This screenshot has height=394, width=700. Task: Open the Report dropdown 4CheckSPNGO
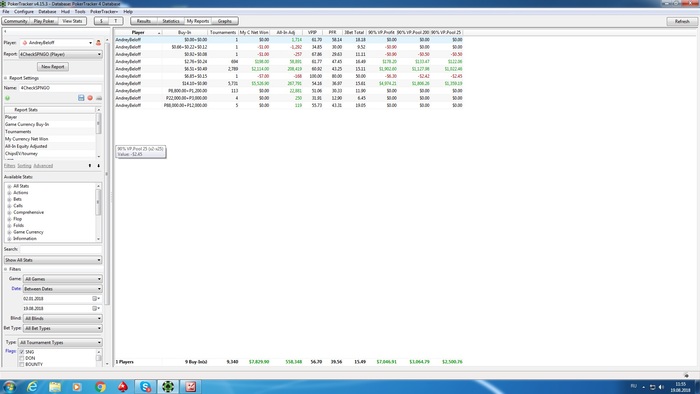click(x=60, y=54)
